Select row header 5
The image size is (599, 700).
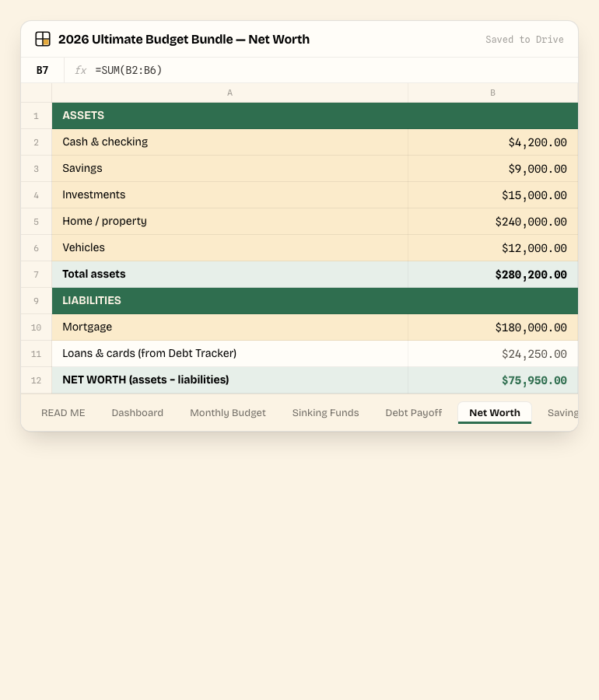tap(37, 222)
